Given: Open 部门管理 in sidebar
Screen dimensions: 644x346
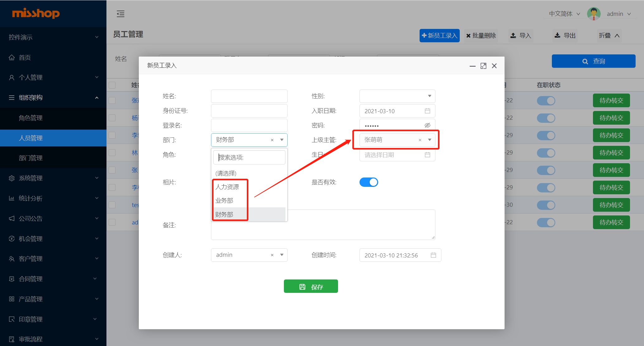Looking at the screenshot, I should (x=31, y=158).
